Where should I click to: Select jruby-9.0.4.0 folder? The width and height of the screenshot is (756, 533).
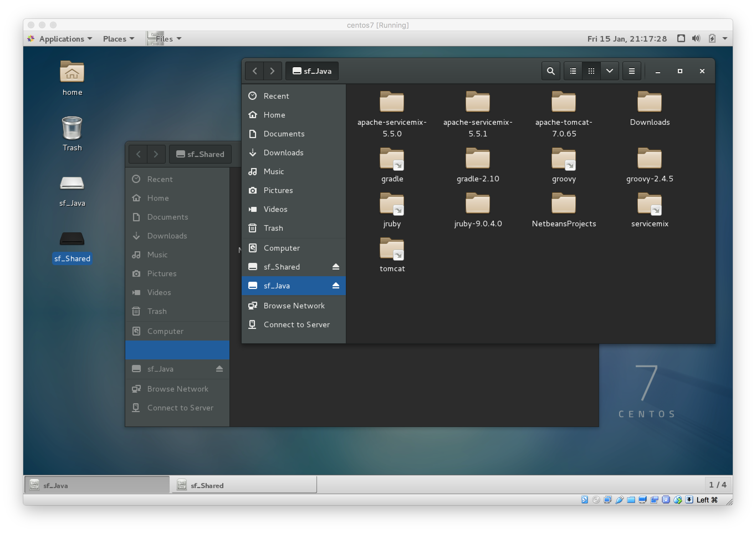coord(478,210)
